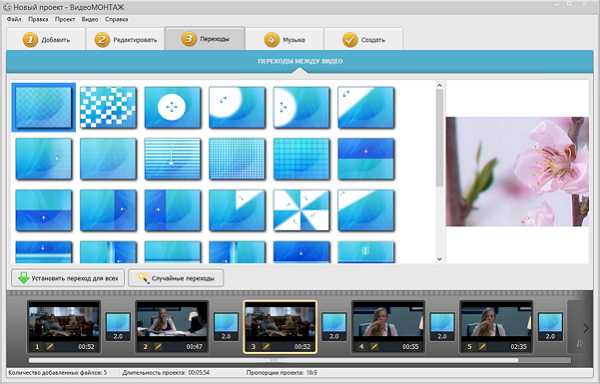The height and width of the screenshot is (384, 600).
Task: Click the project duration 00:05:54 status text
Action: pos(166,372)
